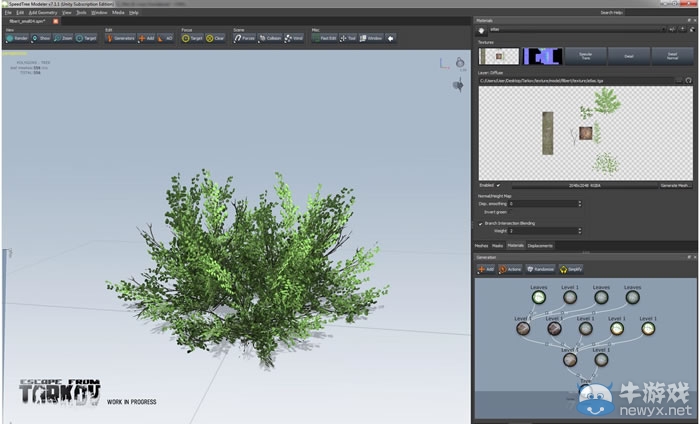Open the Window toolbar option
The image size is (700, 424).
pyautogui.click(x=371, y=38)
